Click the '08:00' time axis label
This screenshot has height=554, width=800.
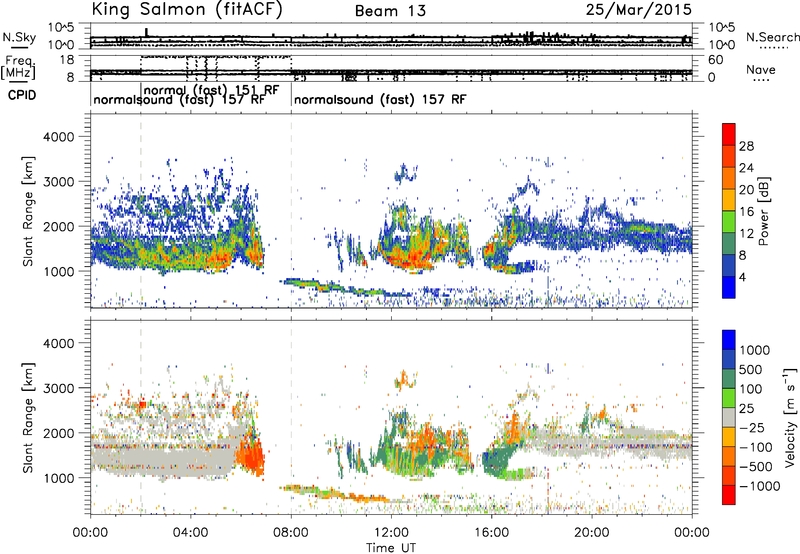pyautogui.click(x=291, y=532)
